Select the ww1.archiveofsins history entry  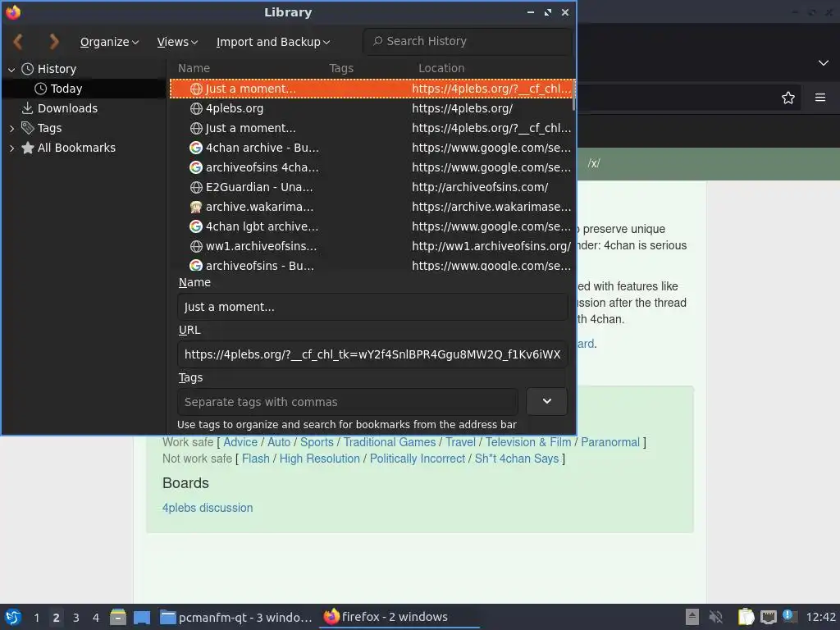[x=372, y=246]
